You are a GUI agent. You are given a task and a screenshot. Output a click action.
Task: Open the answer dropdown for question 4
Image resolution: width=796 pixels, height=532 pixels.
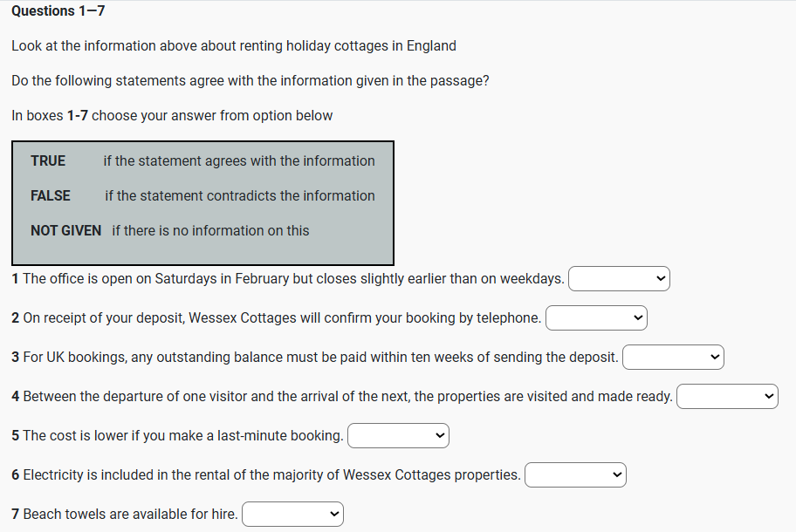tap(727, 397)
